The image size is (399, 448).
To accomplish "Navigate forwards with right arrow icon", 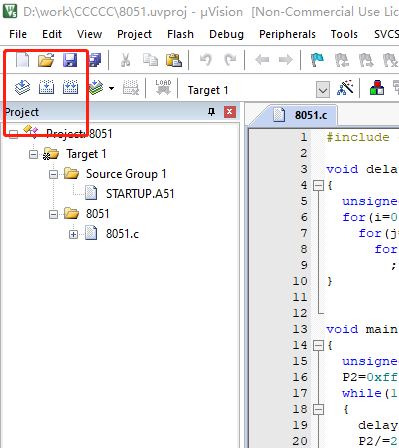I will (286, 60).
